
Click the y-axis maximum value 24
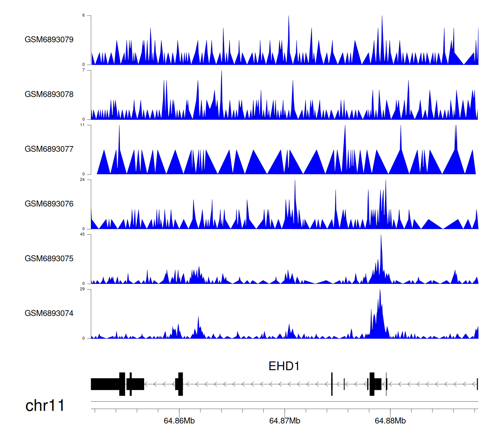(x=82, y=180)
